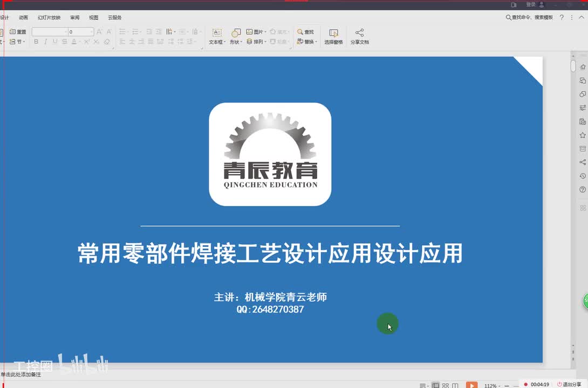Toggle underline formatting
Image resolution: width=588 pixels, height=388 pixels.
point(55,41)
